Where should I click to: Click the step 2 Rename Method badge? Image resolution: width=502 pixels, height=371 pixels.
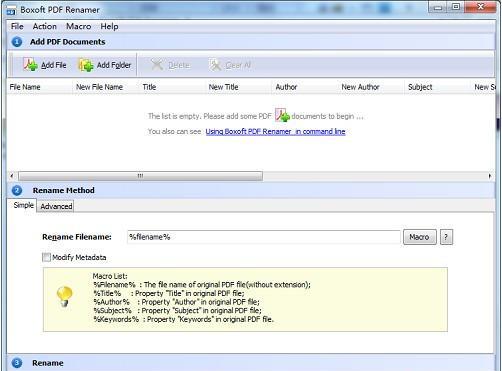tap(17, 190)
